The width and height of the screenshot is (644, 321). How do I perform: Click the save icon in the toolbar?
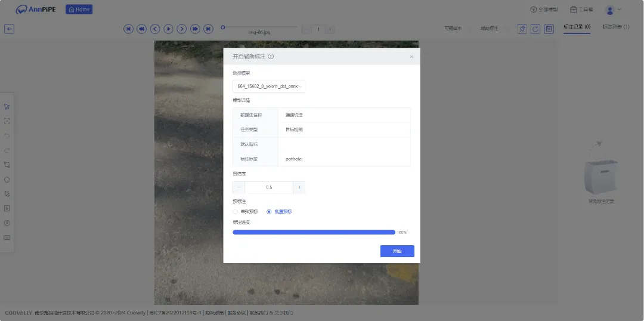tap(549, 29)
